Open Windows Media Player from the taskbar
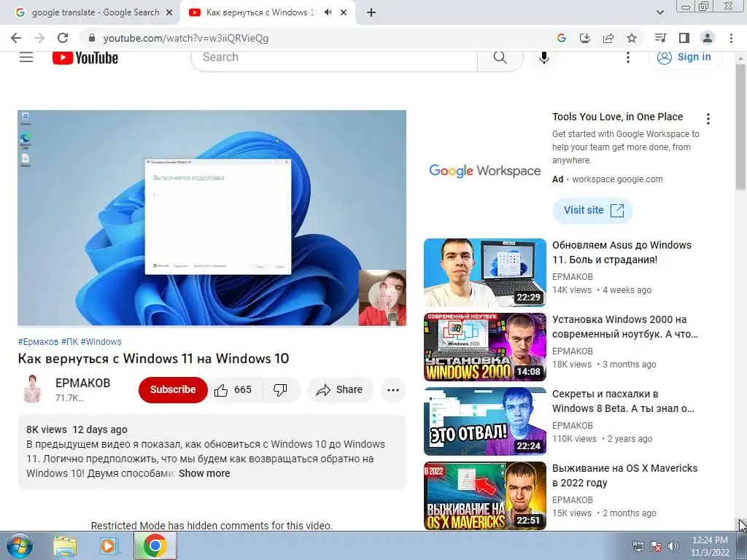This screenshot has height=560, width=747. click(x=109, y=546)
